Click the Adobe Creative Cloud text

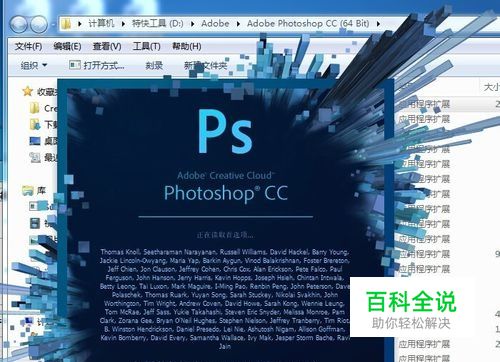(x=226, y=175)
